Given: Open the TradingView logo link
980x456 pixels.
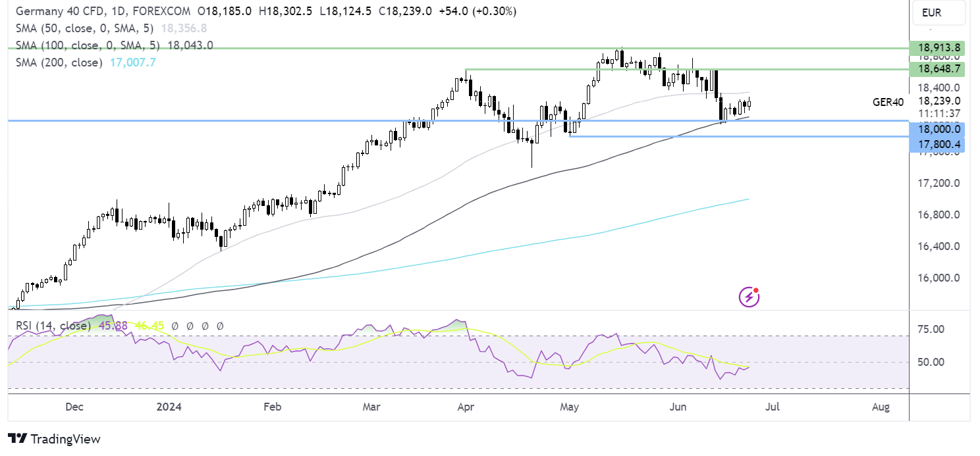Looking at the screenshot, I should (x=54, y=439).
